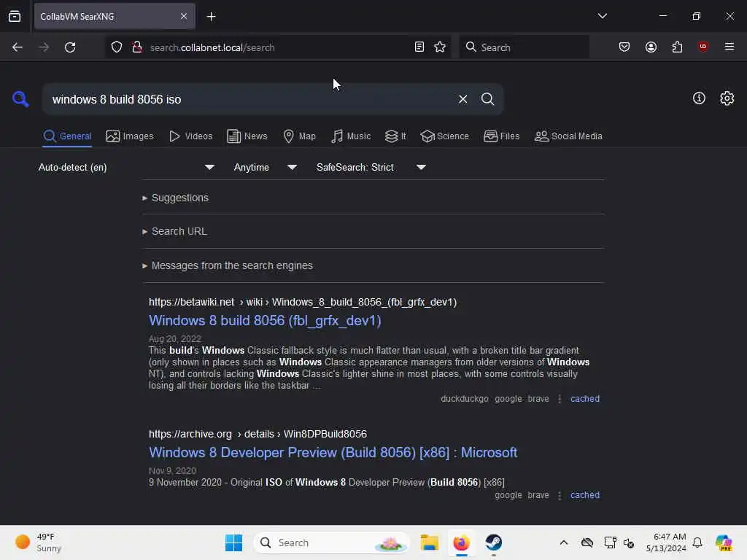Screen dimensions: 747x560
Task: Switch to the Music tab
Action: pyautogui.click(x=351, y=136)
